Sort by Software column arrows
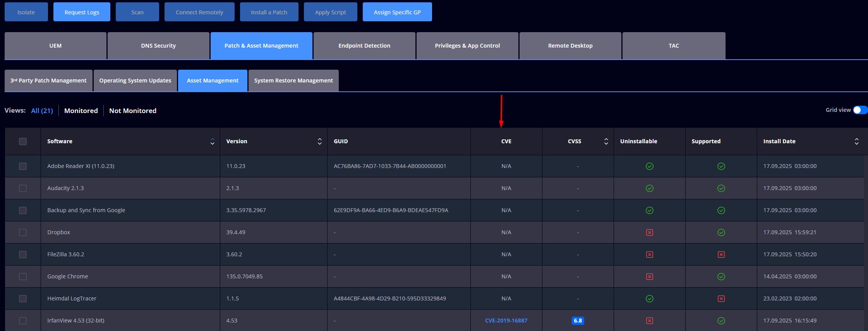The width and height of the screenshot is (868, 331). click(x=213, y=141)
